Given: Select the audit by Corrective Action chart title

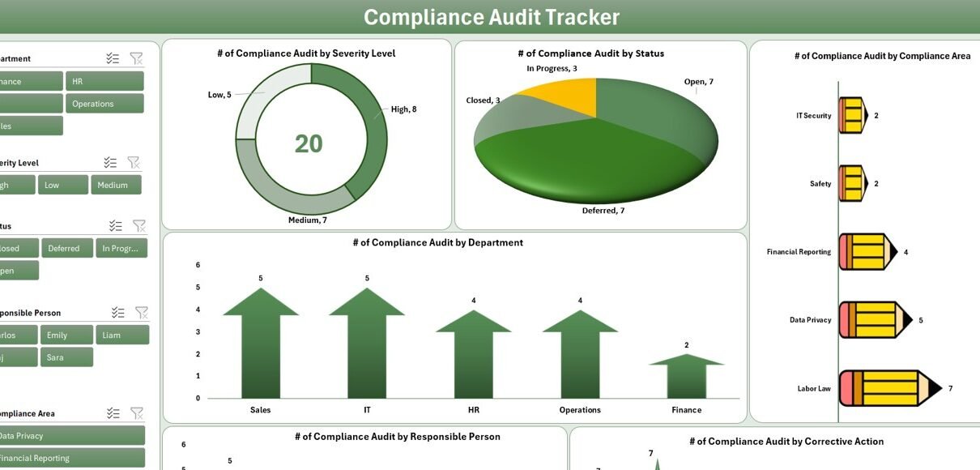Looking at the screenshot, I should [x=786, y=442].
